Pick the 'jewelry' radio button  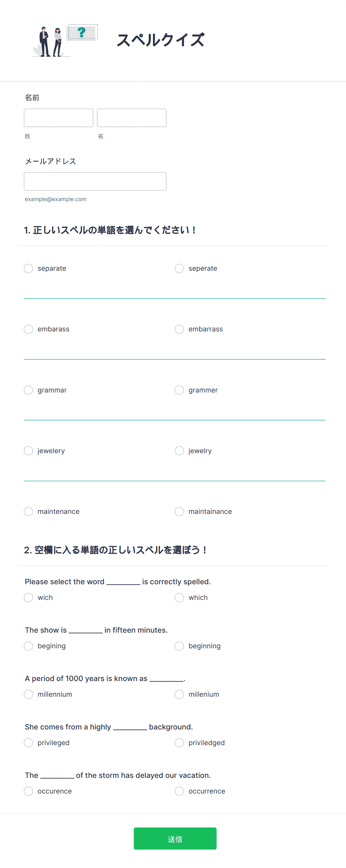(x=179, y=451)
